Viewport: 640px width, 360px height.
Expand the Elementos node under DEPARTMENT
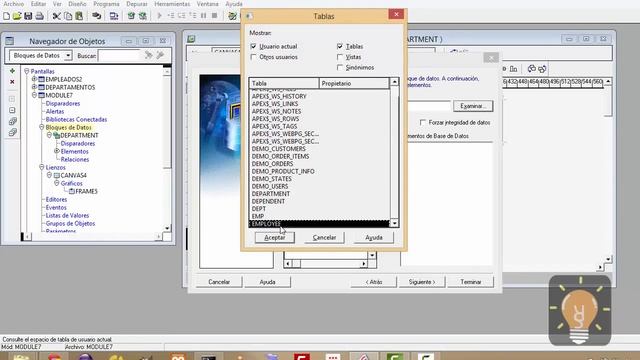57,151
